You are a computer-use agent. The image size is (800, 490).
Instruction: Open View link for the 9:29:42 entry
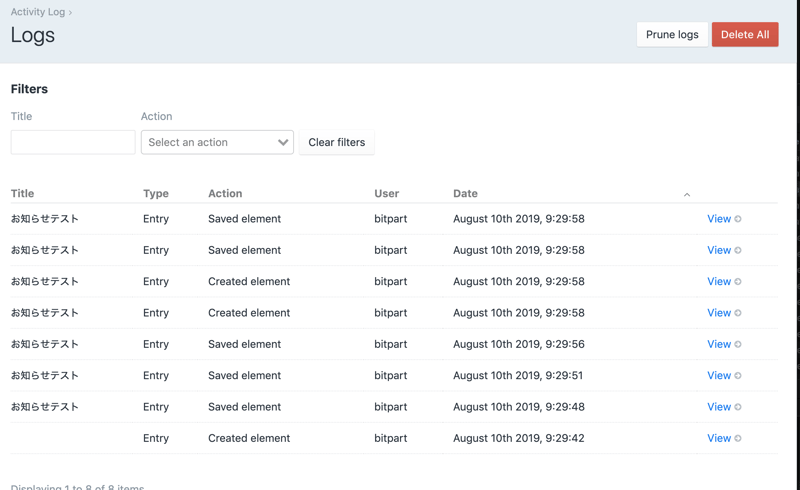718,438
